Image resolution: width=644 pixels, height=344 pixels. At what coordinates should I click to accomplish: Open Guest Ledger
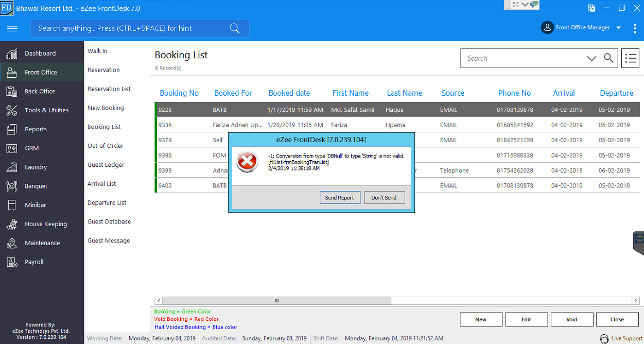click(x=106, y=165)
